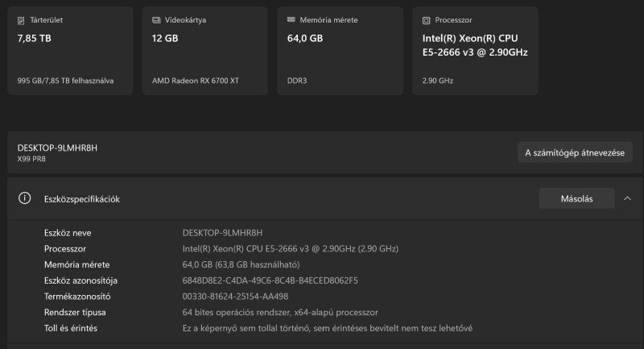Select the Eszköz azonosítója value text
Screen dimensions: 644x349
click(270, 280)
